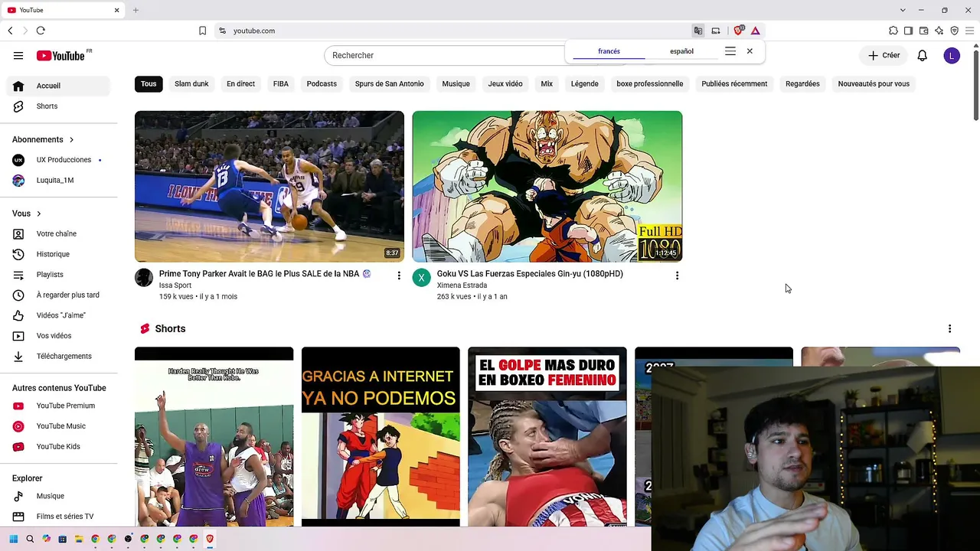Open the Issa Sport channel avatar
980x551 pixels.
[144, 277]
